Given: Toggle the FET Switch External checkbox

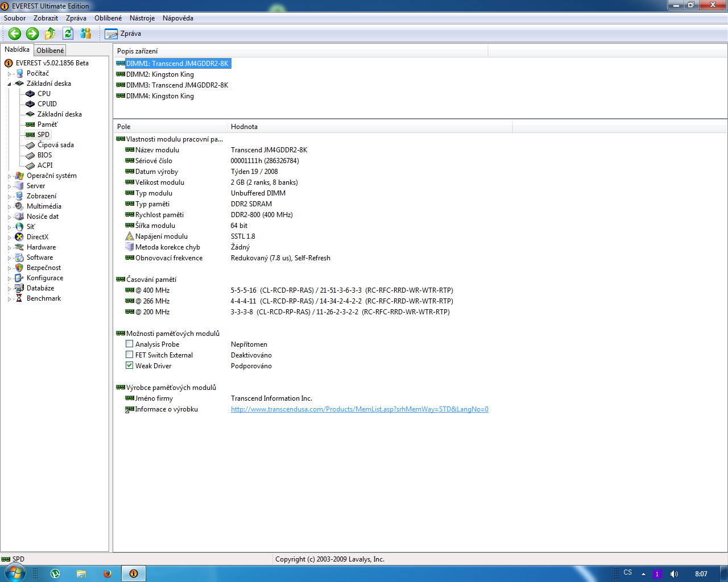Looking at the screenshot, I should click(130, 355).
